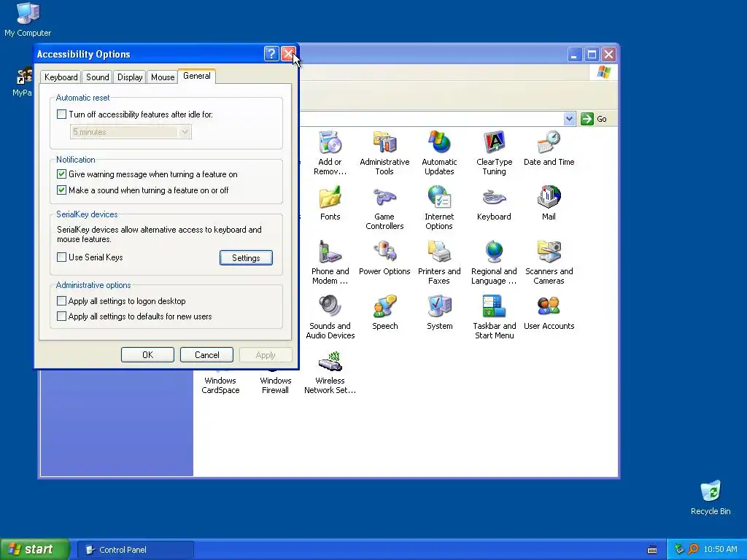Click the Windows Firewall label
Screen dimensions: 747x560
point(275,385)
